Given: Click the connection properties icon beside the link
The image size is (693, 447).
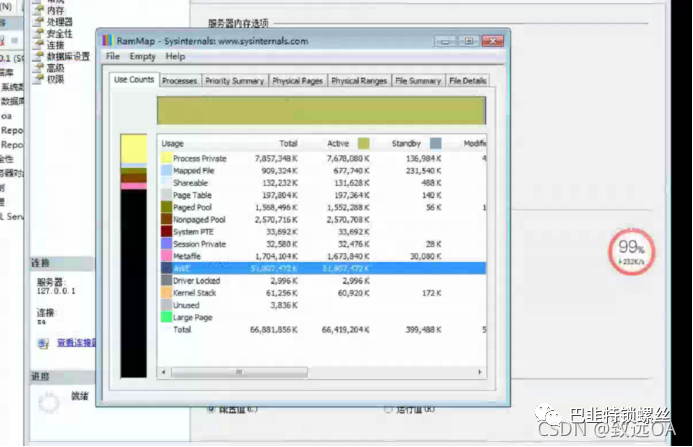Looking at the screenshot, I should click(43, 344).
